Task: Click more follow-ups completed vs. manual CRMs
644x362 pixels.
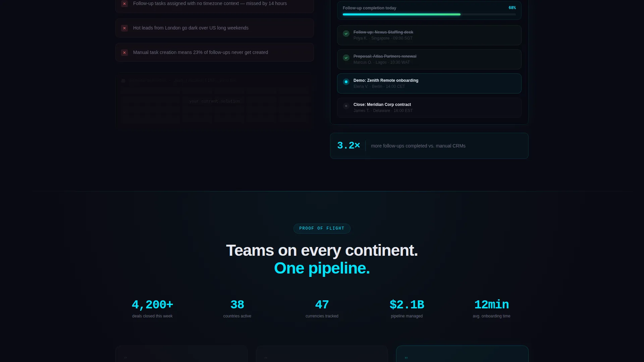Action: tap(418, 146)
